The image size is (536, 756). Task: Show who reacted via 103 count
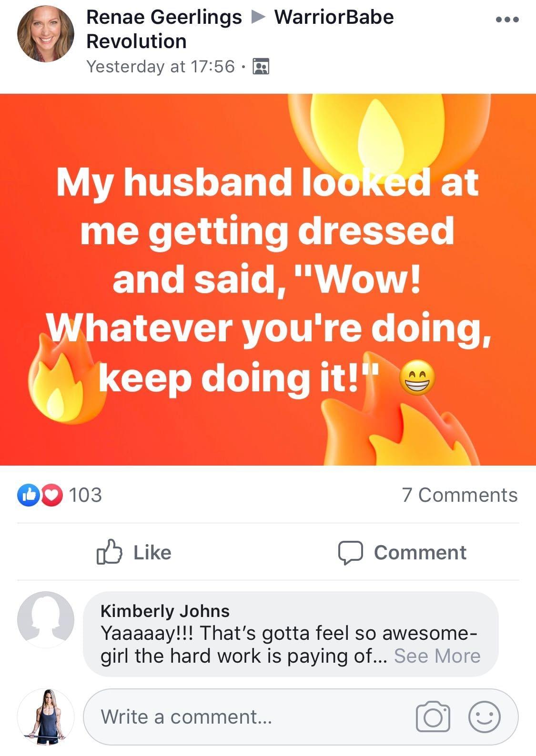86,495
